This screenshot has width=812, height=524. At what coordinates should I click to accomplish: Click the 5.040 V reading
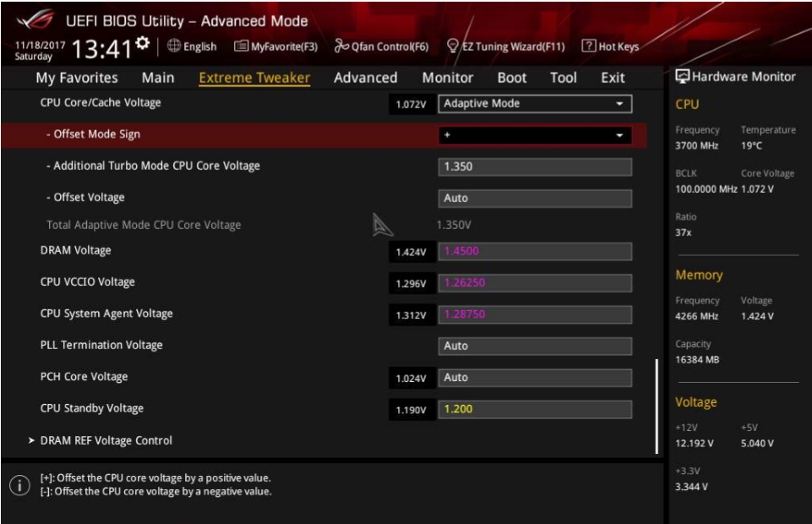click(x=757, y=443)
